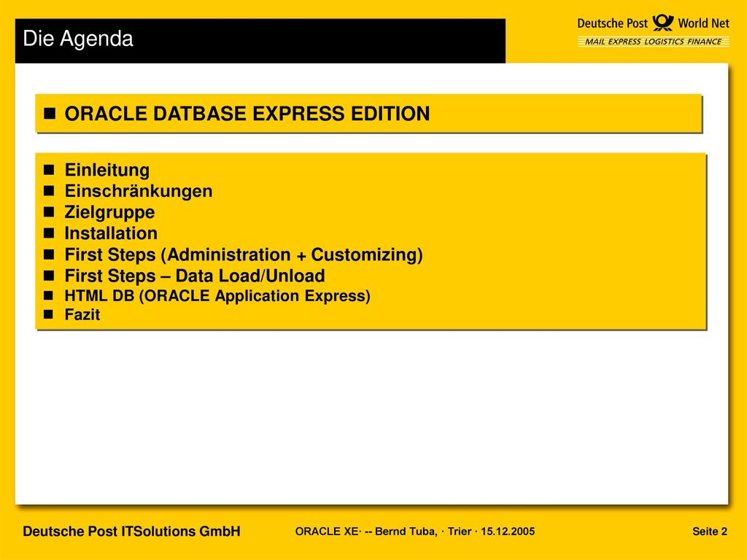
Task: Choose the "Zielgruppe" agenda entry
Action: [109, 212]
